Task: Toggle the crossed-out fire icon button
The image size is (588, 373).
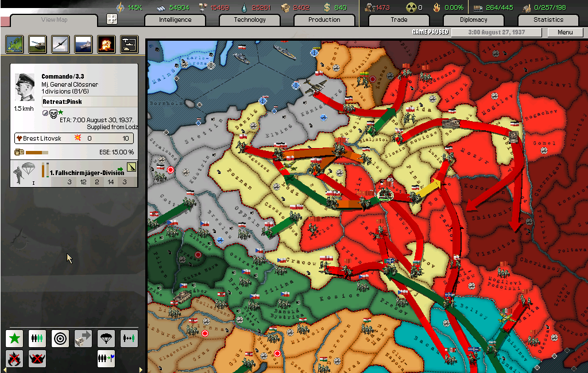Action: [14, 359]
